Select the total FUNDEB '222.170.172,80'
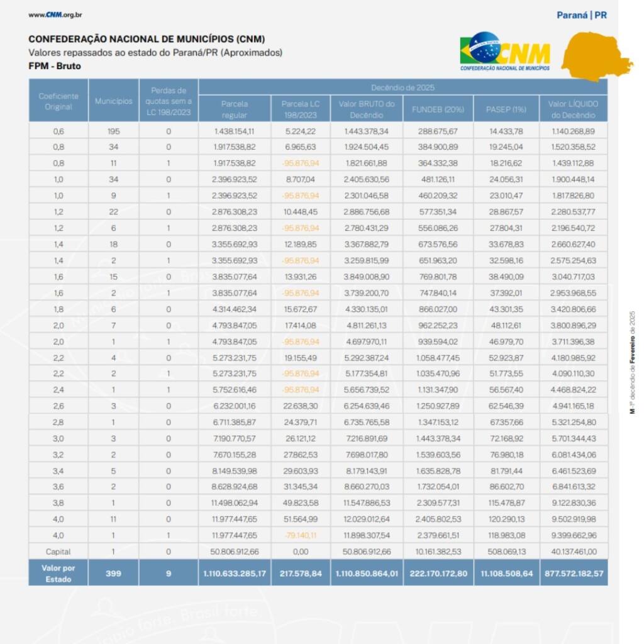Viewport: 644px width, 644px height. pyautogui.click(x=438, y=574)
